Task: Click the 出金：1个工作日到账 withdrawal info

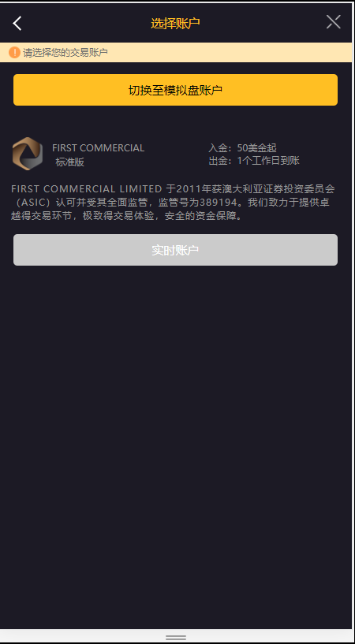Action: tap(254, 161)
